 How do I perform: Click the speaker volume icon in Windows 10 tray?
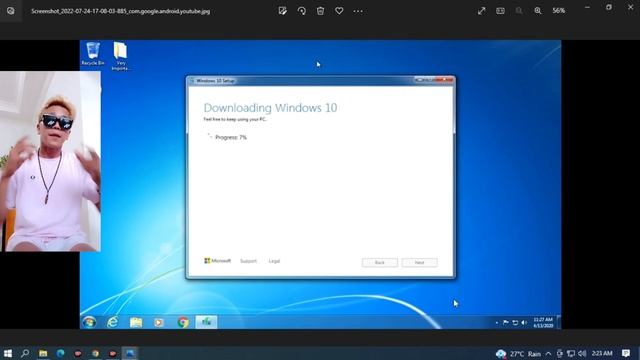pos(582,353)
